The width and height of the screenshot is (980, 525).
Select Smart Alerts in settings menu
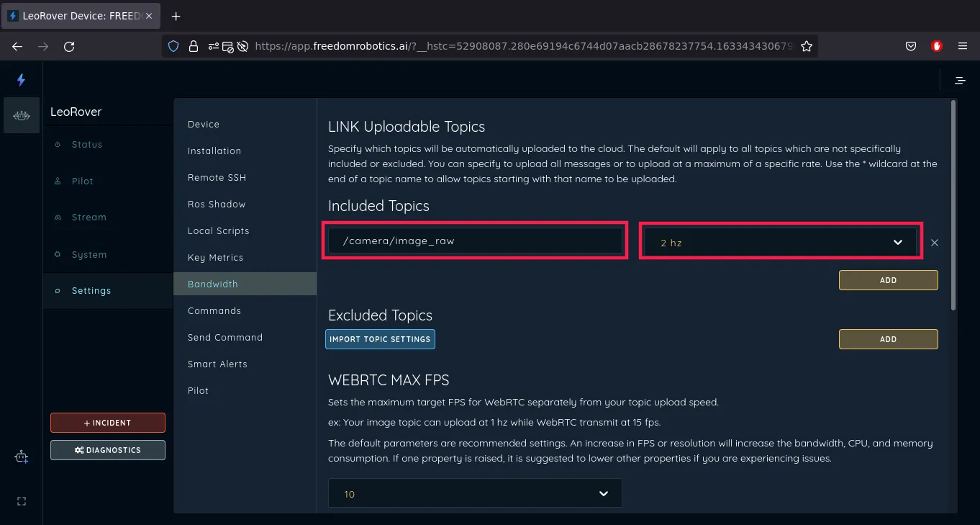(217, 364)
